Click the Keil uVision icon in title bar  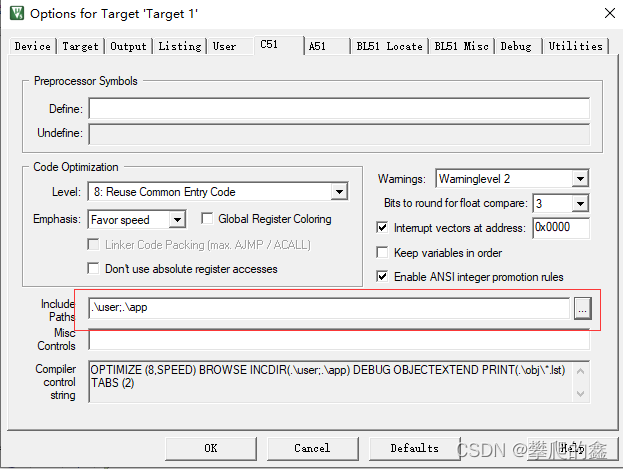pos(17,13)
